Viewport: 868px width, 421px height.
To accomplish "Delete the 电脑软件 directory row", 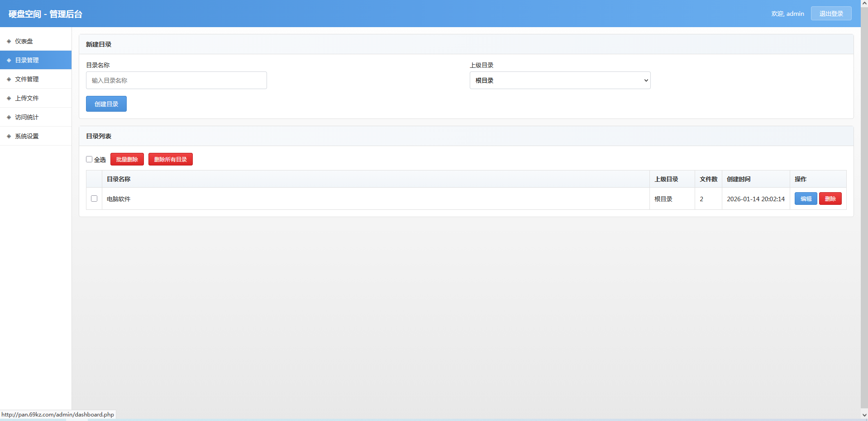I will [x=830, y=199].
